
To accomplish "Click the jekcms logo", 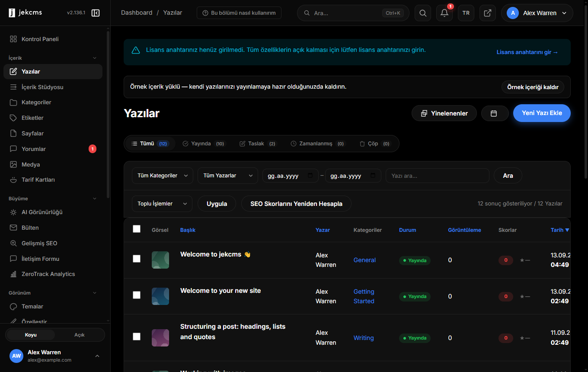I will point(25,13).
